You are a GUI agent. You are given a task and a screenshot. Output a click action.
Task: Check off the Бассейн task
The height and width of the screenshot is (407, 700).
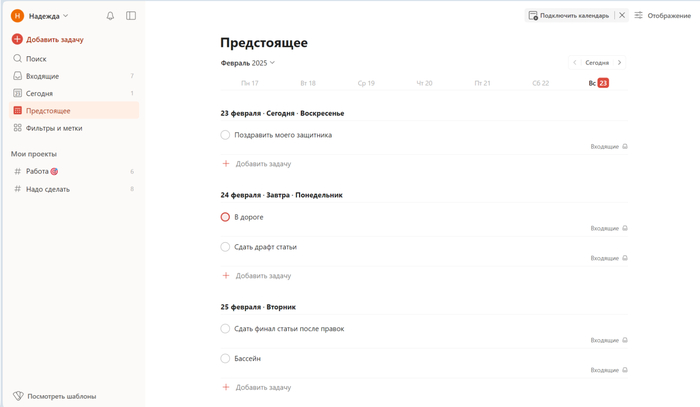click(x=225, y=358)
